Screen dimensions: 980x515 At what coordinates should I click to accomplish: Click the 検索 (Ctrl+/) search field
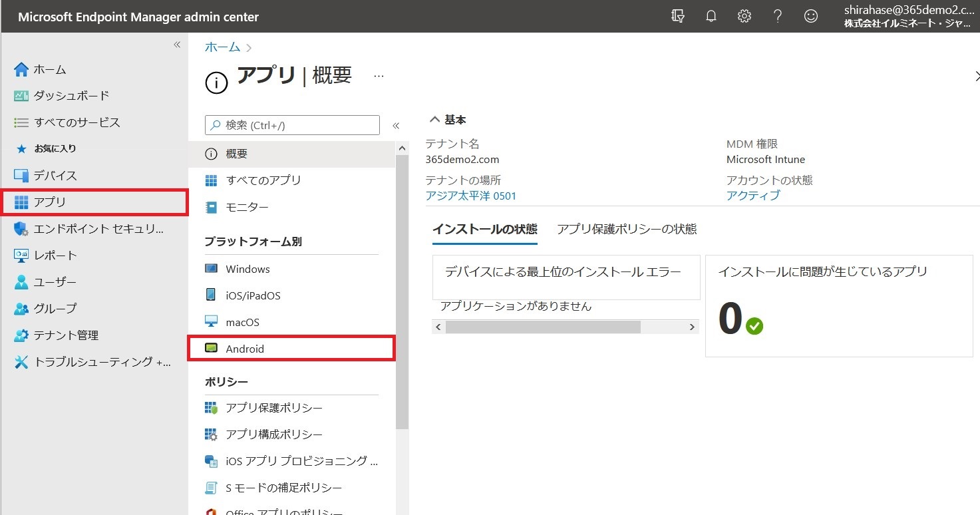pos(292,125)
